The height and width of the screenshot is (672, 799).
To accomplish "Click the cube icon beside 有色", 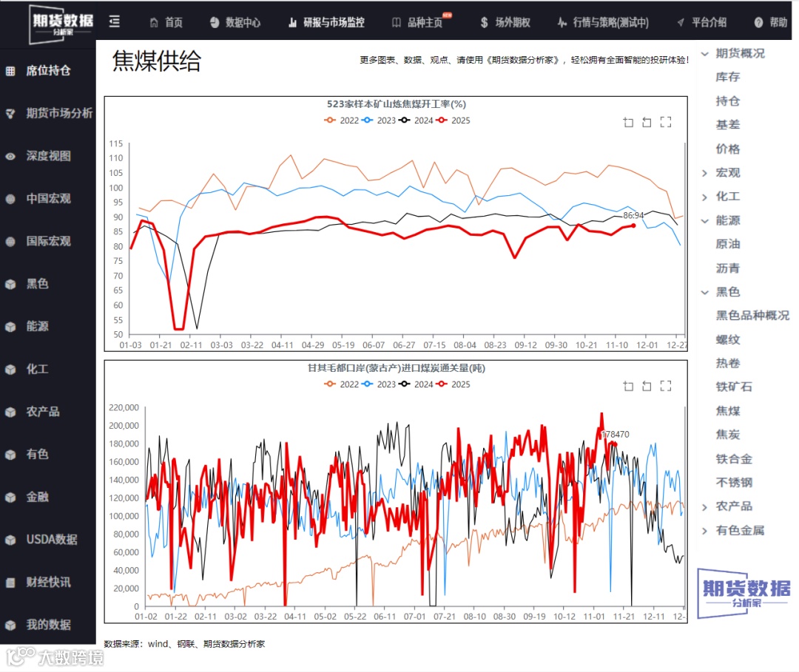I will point(10,455).
